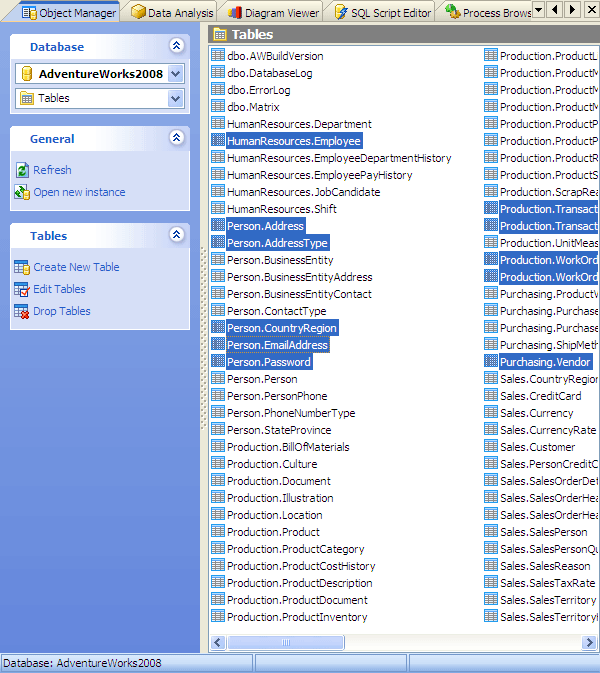This screenshot has height=673, width=600.
Task: Click the Tables header icon above list
Action: (220, 34)
